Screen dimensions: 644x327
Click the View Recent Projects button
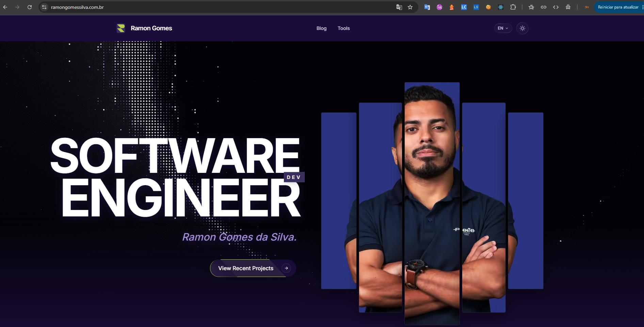click(x=253, y=268)
